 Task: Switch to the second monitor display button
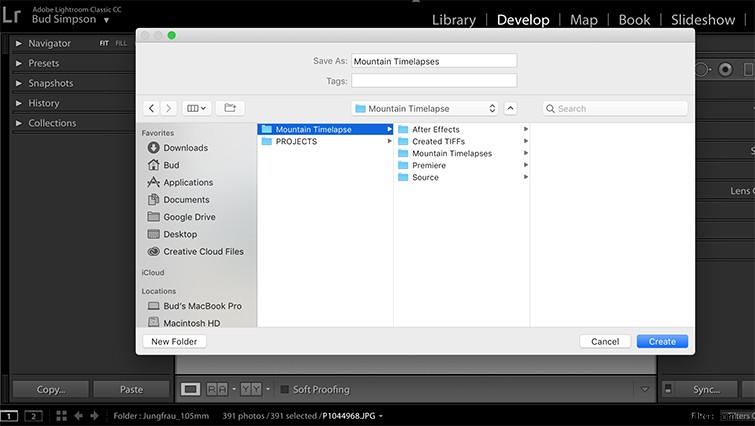click(x=33, y=415)
